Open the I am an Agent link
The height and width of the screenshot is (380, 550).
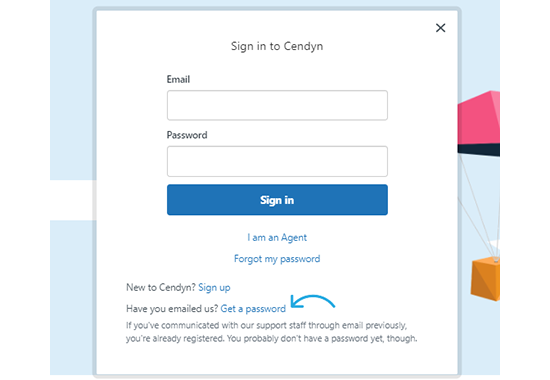(277, 238)
